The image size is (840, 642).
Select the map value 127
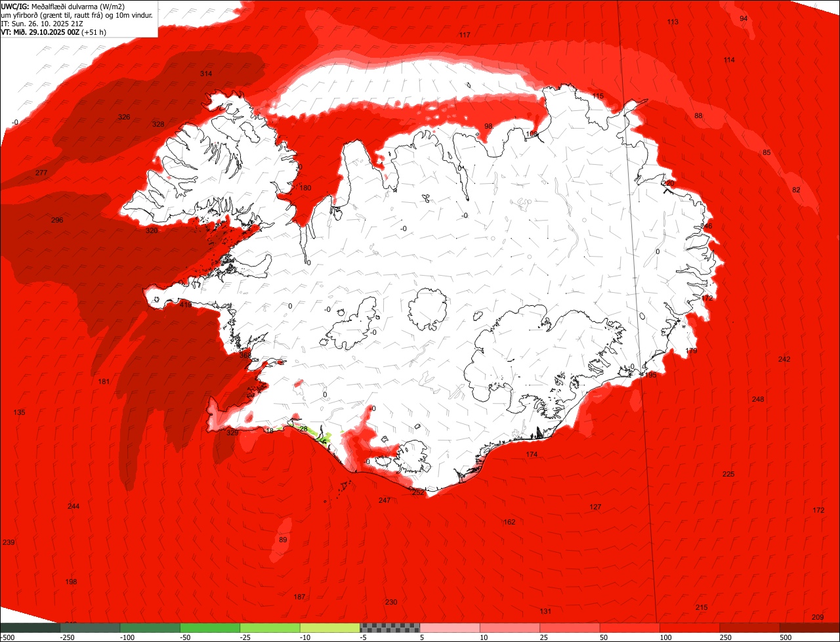(595, 507)
